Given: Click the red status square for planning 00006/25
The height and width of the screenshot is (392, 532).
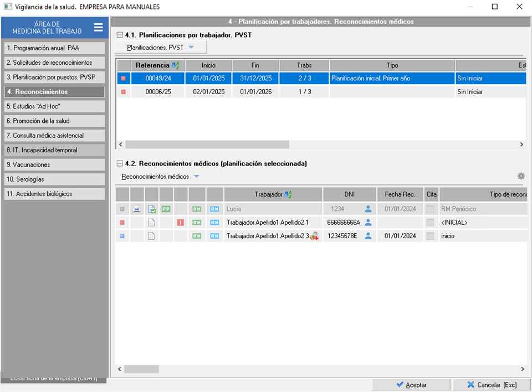Looking at the screenshot, I should pyautogui.click(x=123, y=92).
